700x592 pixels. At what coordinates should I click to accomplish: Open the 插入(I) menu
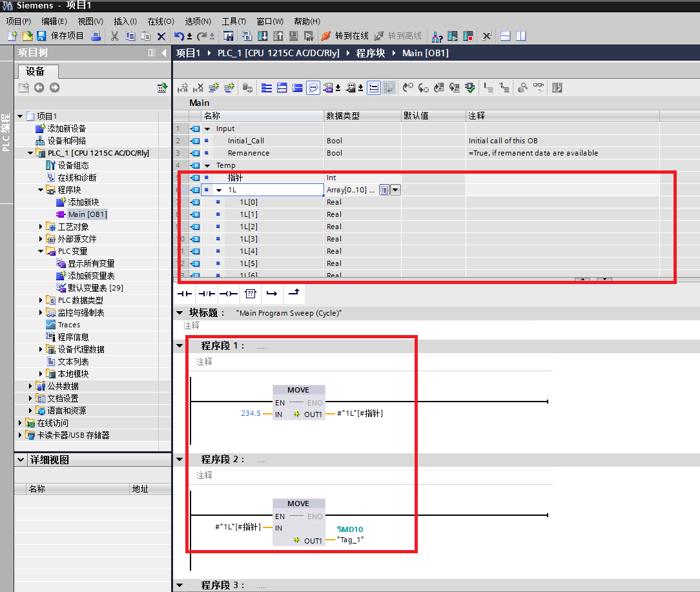[125, 21]
